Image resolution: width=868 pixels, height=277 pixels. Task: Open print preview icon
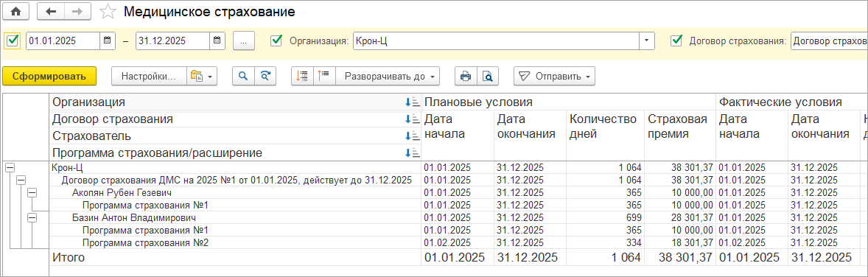tap(488, 77)
